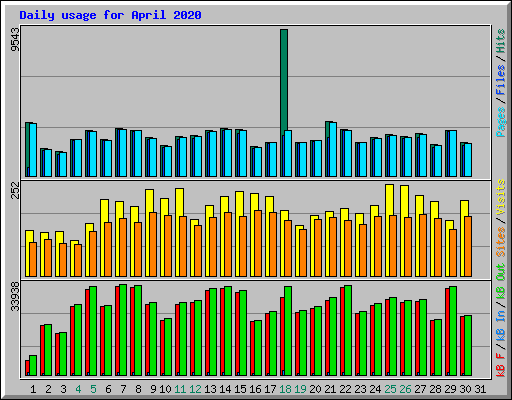The height and width of the screenshot is (400, 512).
Task: Click day 24 on the x-axis
Action: click(x=375, y=389)
